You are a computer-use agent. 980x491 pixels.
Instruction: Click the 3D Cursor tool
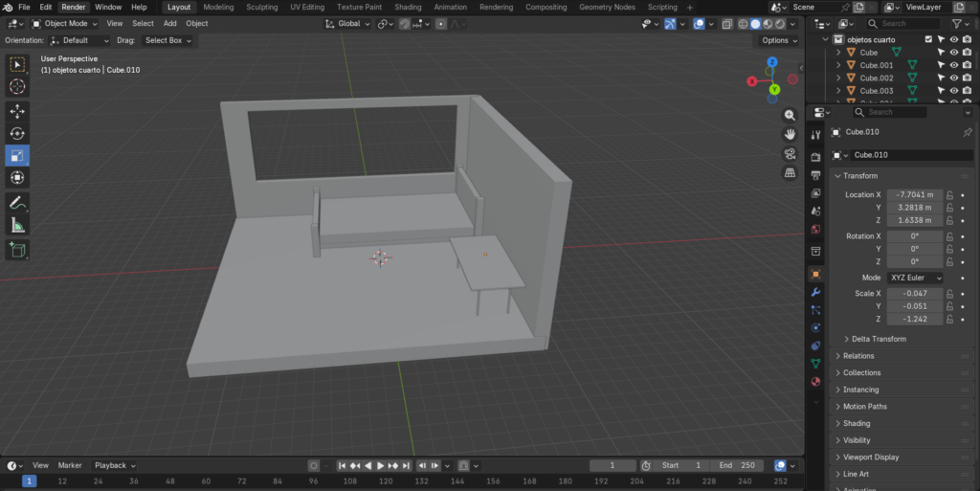point(17,87)
